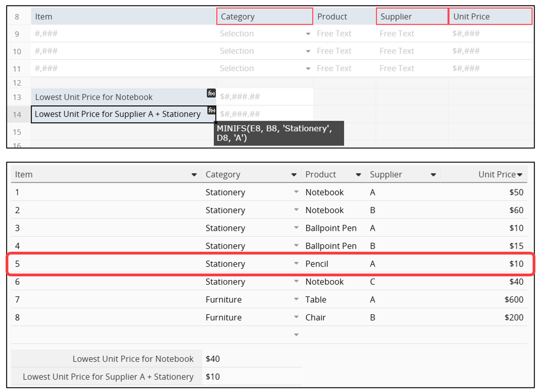Open the Category column filter arrow
Image resolution: width=541 pixels, height=392 pixels.
[294, 175]
